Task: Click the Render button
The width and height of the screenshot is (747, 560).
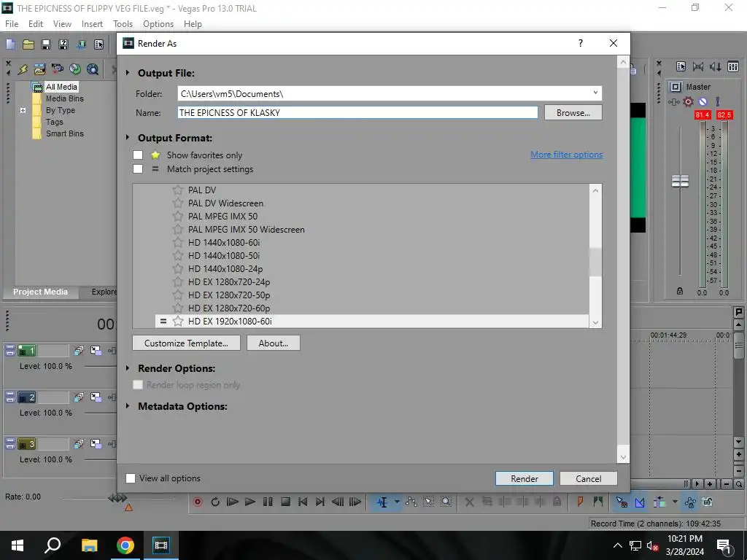Action: coord(525,478)
